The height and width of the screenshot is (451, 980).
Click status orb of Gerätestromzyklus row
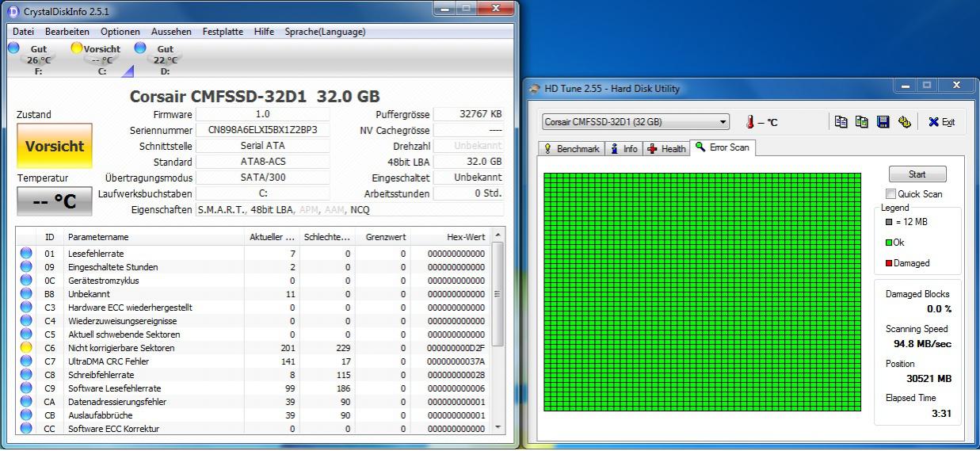[26, 281]
